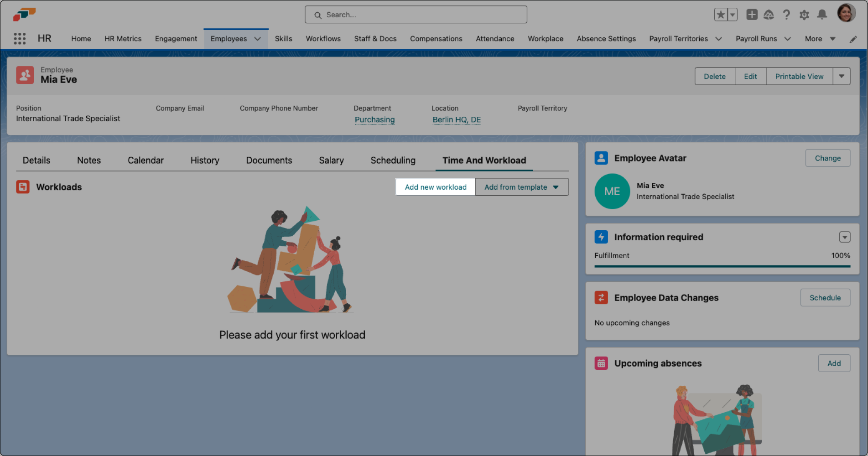Star this page with the favorites icon
This screenshot has height=456, width=868.
click(720, 14)
